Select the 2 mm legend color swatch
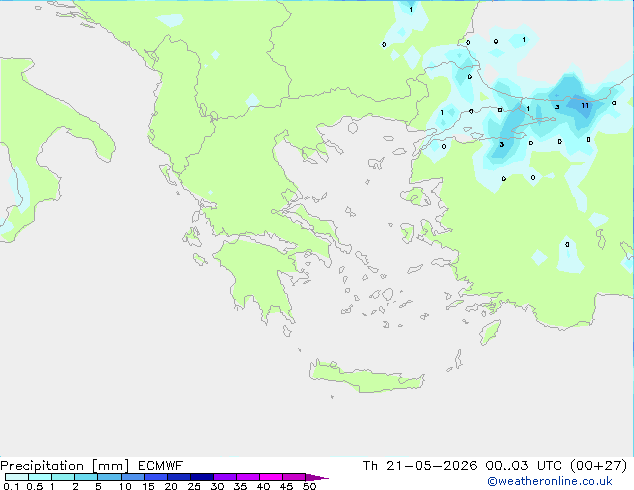Screen dimensions: 634x490 [86, 477]
